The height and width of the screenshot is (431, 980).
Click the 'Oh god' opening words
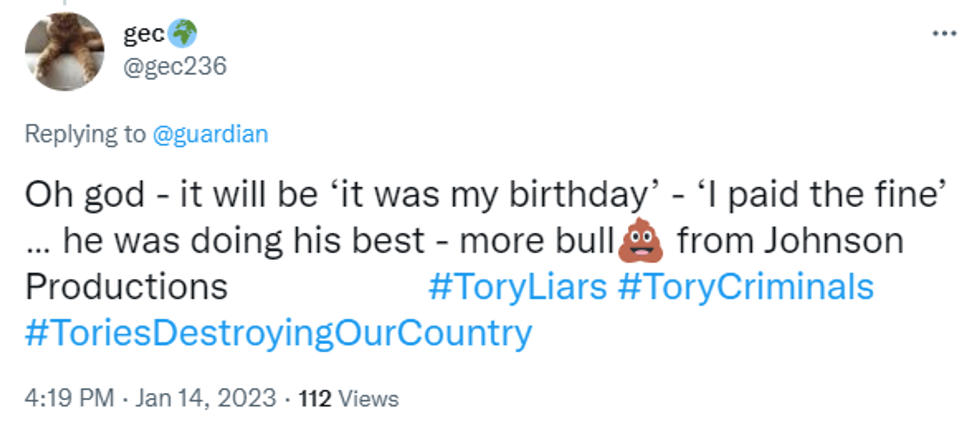85,195
